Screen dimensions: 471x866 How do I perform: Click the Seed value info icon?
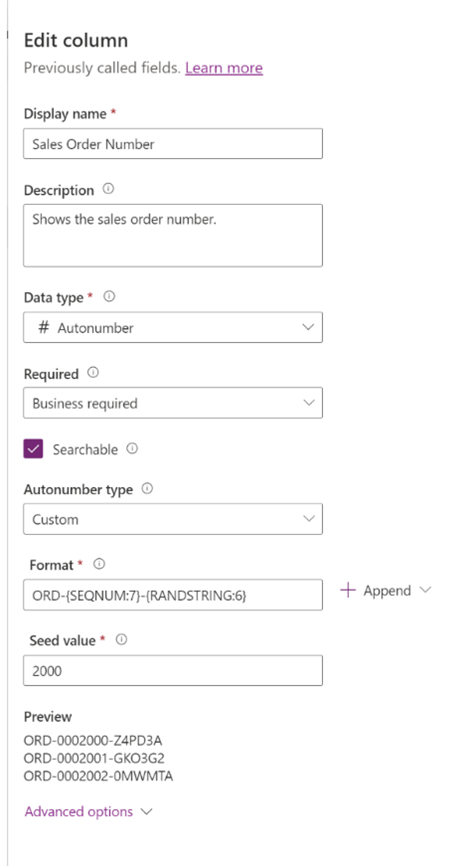point(121,640)
